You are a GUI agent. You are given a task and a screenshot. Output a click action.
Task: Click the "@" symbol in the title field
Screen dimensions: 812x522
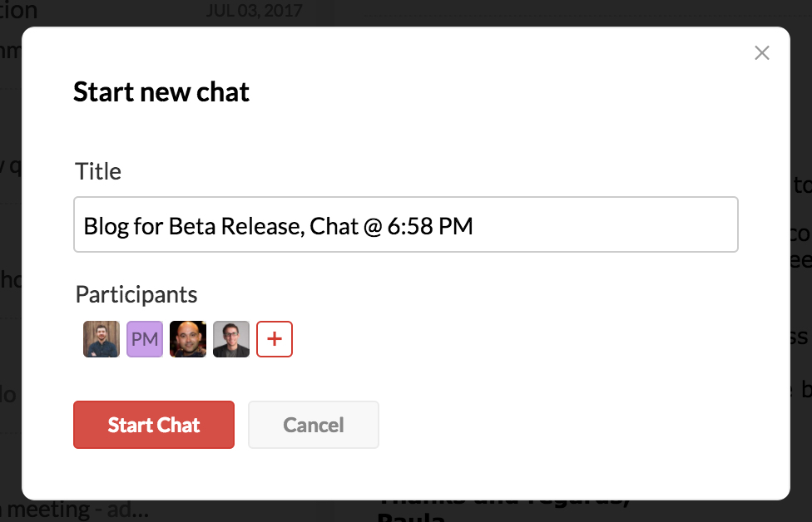pos(373,227)
